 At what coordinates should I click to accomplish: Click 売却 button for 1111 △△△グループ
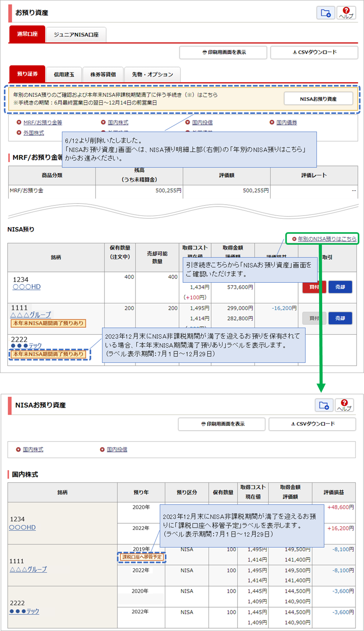point(340,318)
